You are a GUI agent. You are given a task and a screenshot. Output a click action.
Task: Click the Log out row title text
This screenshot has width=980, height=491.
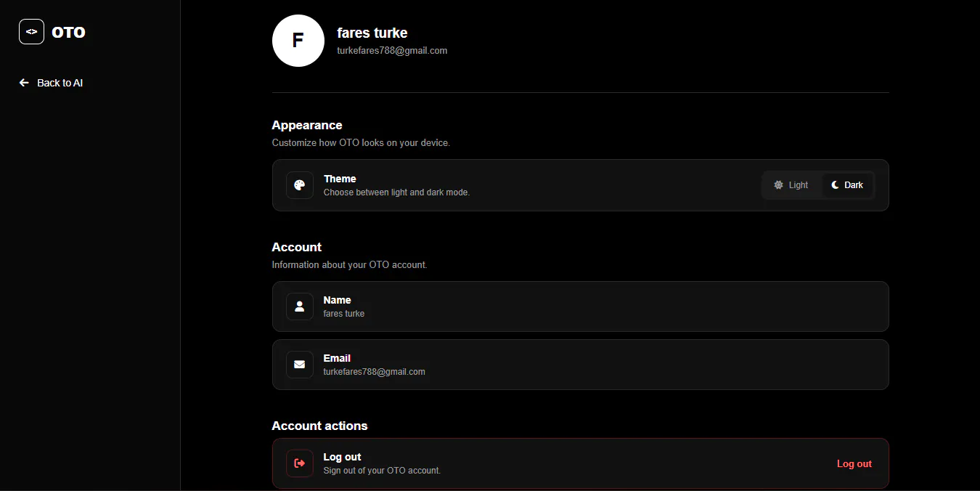(x=342, y=457)
